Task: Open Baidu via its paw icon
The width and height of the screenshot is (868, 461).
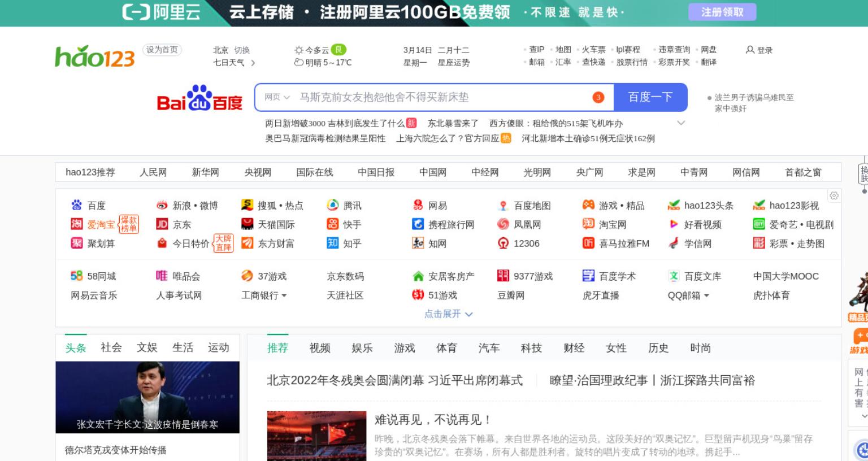Action: [x=76, y=206]
